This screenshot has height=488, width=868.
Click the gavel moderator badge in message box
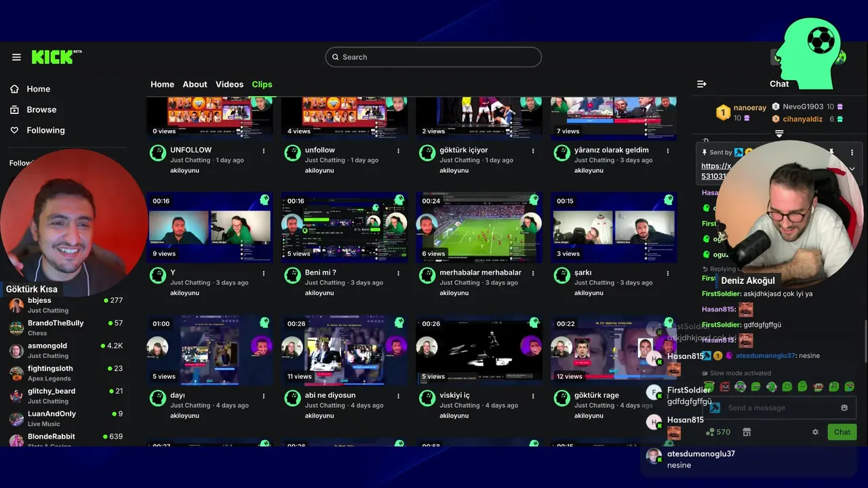[714, 408]
